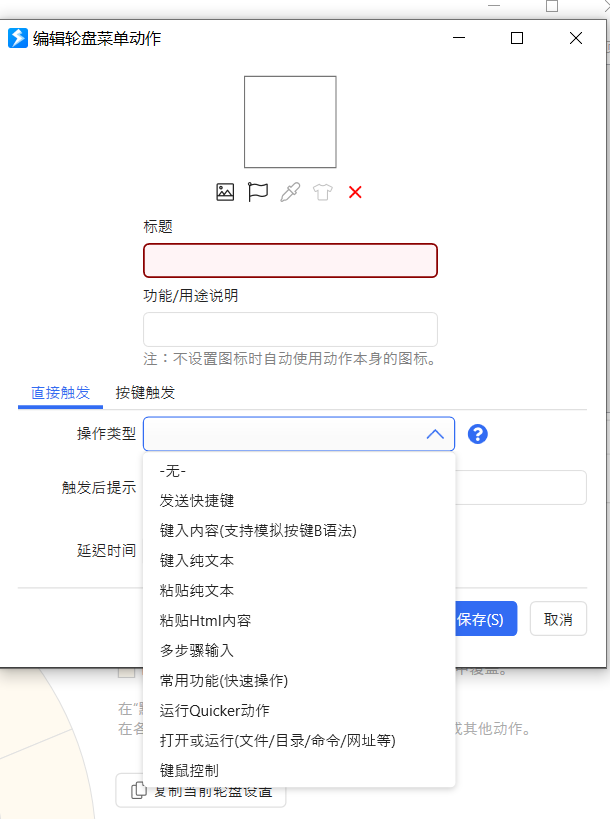Open help via blue question mark icon

(478, 434)
